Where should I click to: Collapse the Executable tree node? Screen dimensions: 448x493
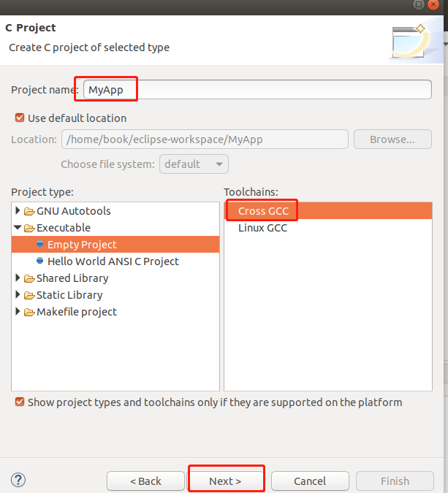click(18, 227)
